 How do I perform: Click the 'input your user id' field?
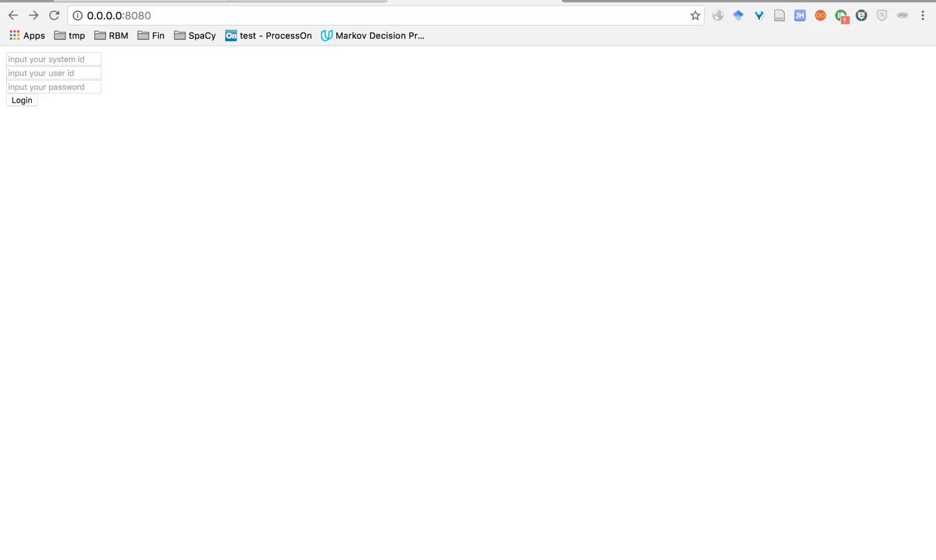[54, 73]
